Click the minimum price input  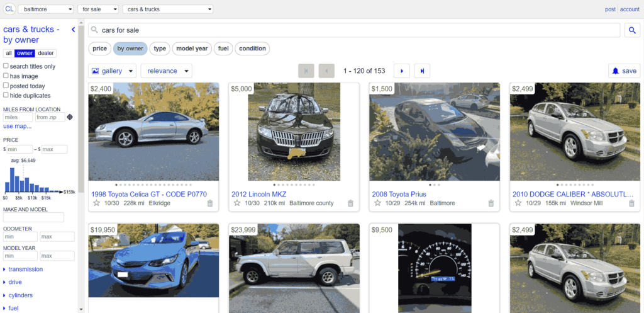(x=19, y=149)
